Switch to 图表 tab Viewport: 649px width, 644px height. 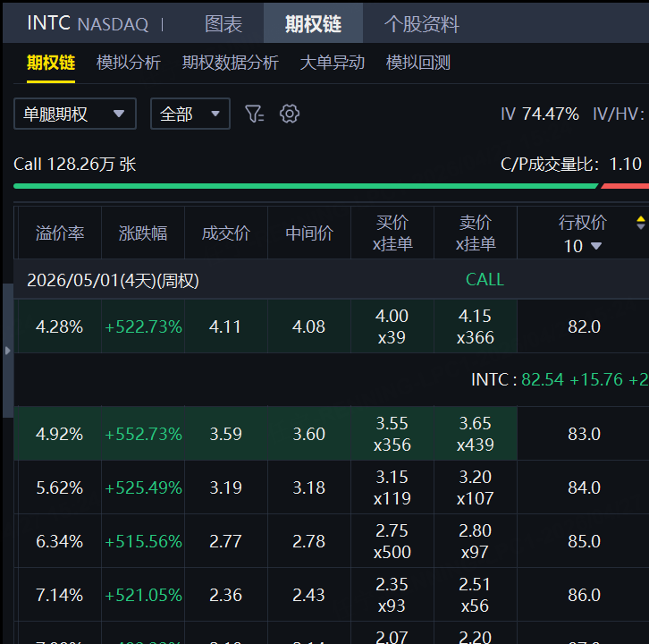coord(223,24)
